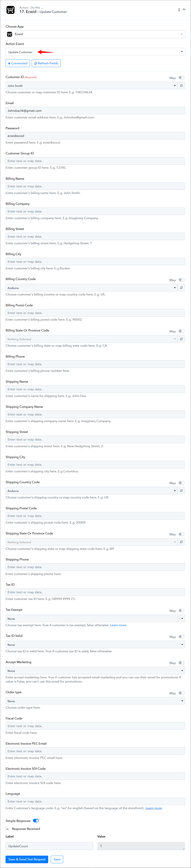The width and height of the screenshot is (191, 868).
Task: Click the Fiscal Code field
Action: click(x=95, y=726)
